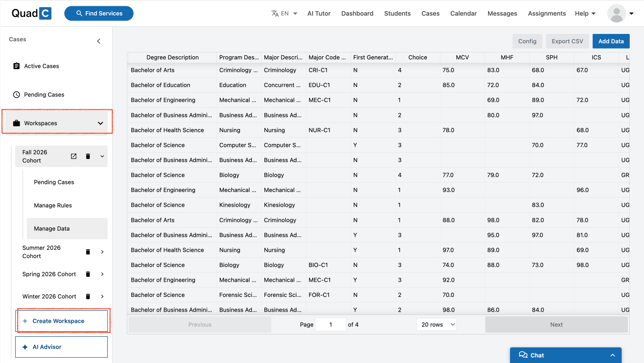Click the Active Cases clipboard icon

[16, 66]
